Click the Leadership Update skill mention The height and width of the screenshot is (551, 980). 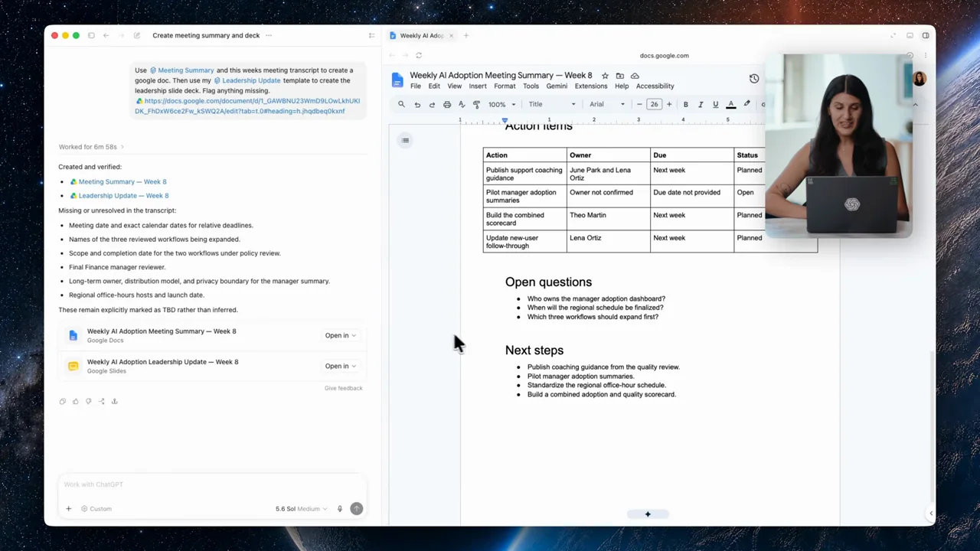pyautogui.click(x=247, y=80)
